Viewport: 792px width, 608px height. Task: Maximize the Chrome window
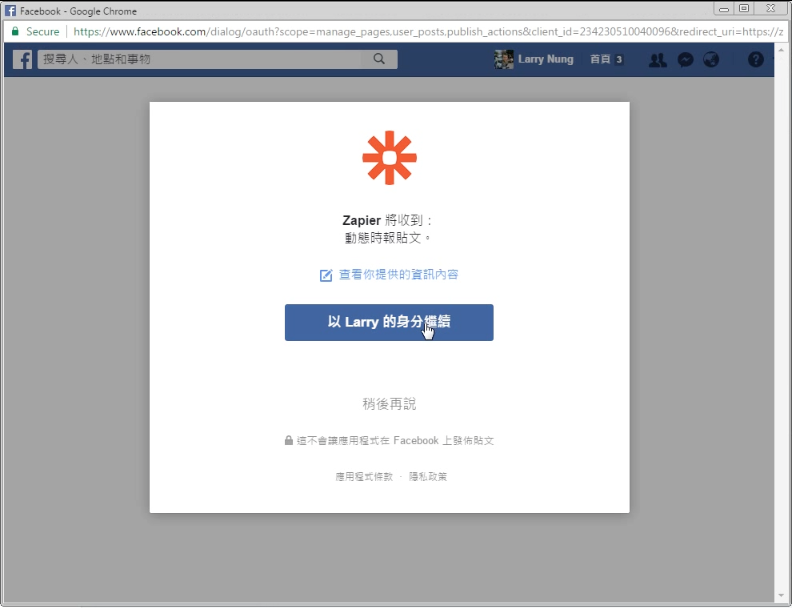[744, 9]
